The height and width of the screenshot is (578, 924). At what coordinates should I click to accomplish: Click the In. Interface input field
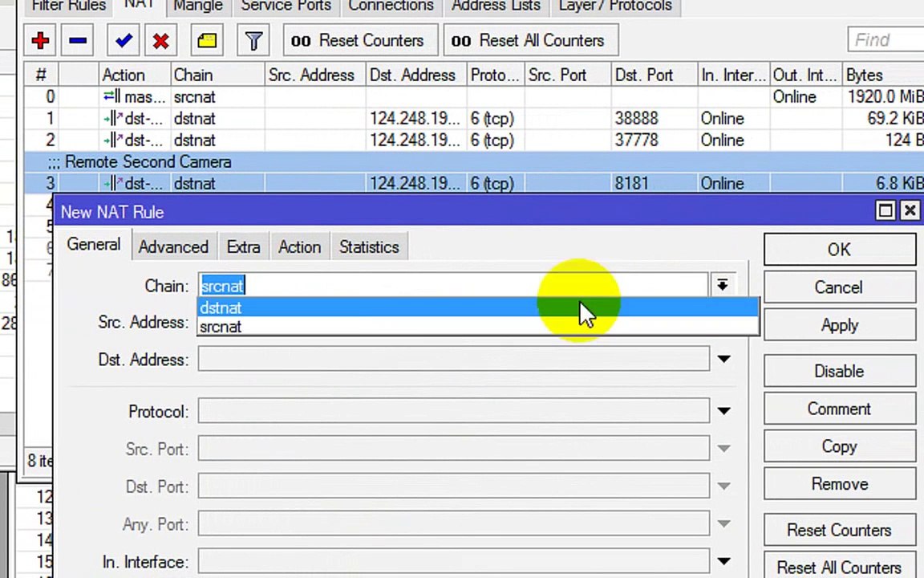tap(453, 562)
